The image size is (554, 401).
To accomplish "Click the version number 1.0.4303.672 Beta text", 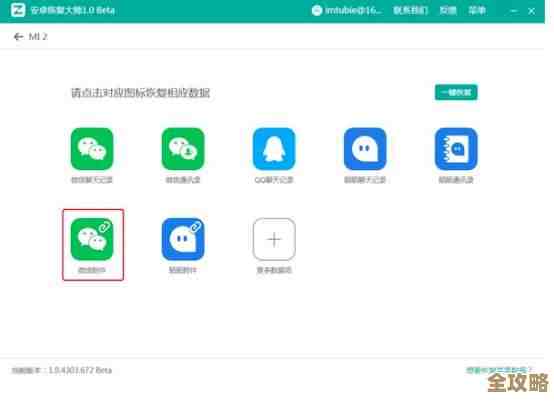I will (80, 370).
